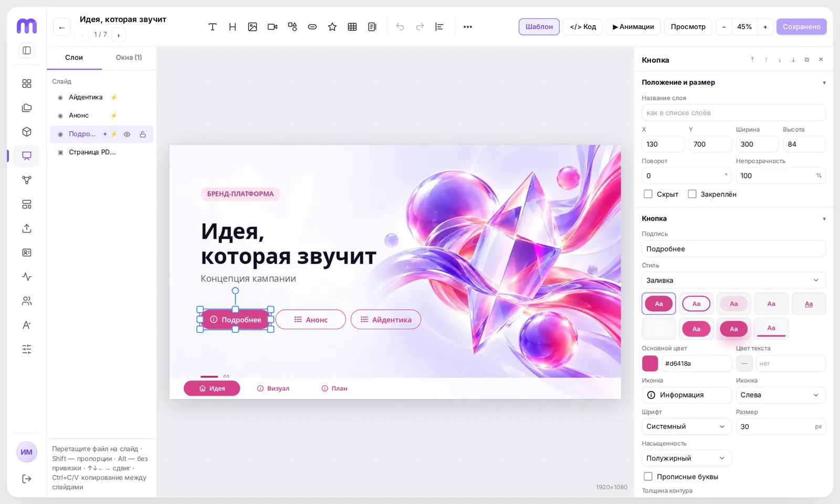This screenshot has height=504, width=840.
Task: Click the Просмотр button
Action: pyautogui.click(x=688, y=27)
